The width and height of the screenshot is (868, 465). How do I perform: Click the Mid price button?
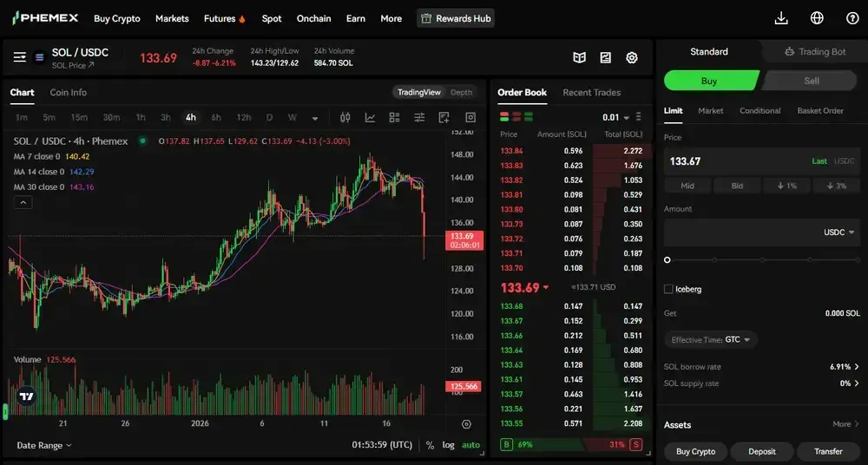click(687, 186)
